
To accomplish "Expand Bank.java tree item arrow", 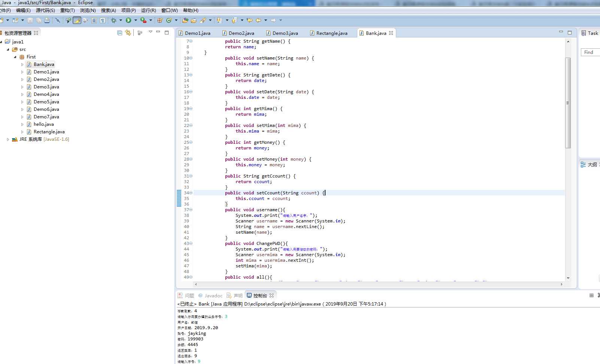I will click(22, 64).
